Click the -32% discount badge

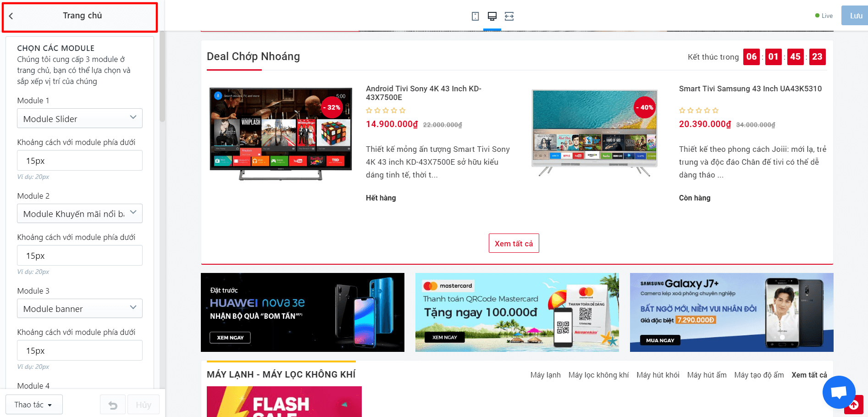[x=332, y=107]
